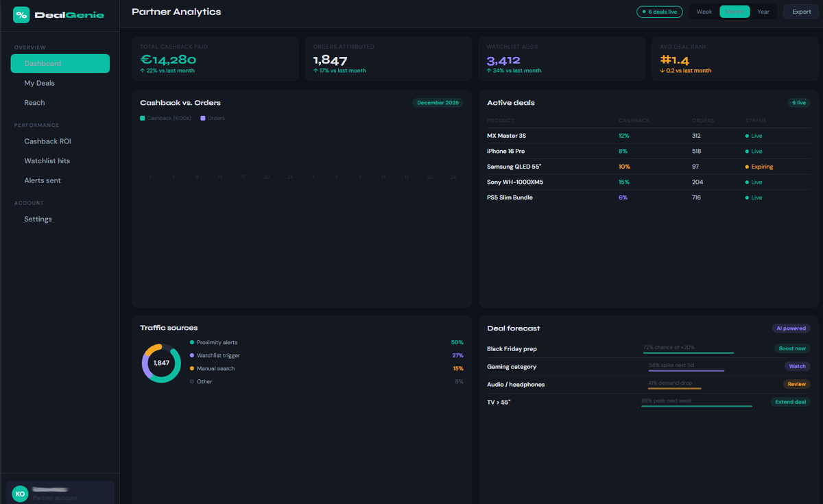The image size is (823, 504).
Task: Click the Black Friday prep forecast bar
Action: [x=689, y=353]
